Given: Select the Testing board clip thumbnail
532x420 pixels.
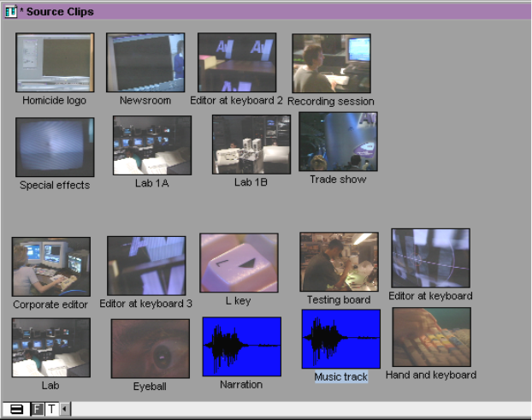Looking at the screenshot, I should tap(340, 262).
